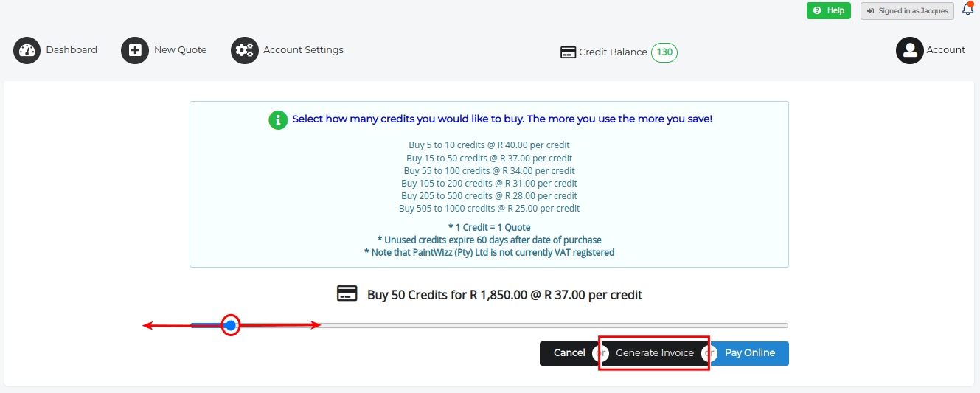Viewport: 980px width, 393px height.
Task: Click the card icon beside Credit Balance
Action: pyautogui.click(x=568, y=52)
